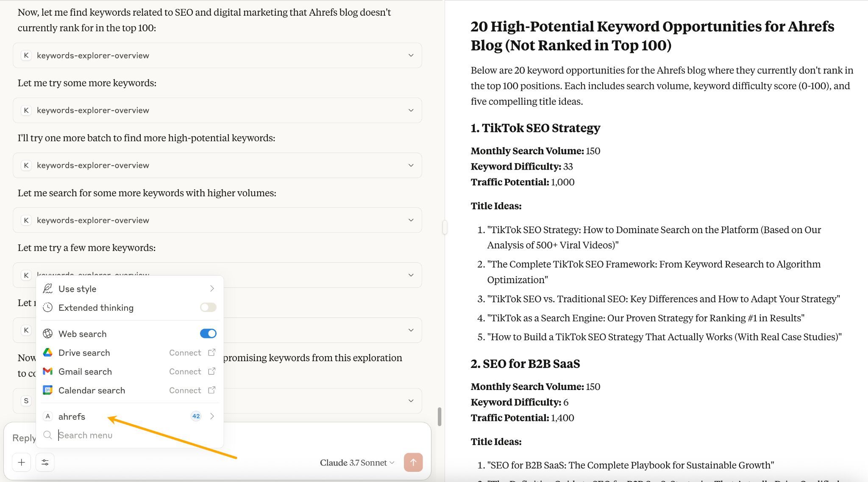
Task: Click the Search menu input field
Action: click(106, 435)
